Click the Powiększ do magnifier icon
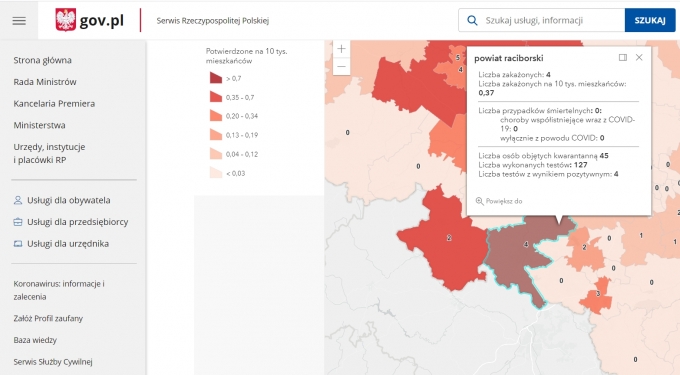680x375 pixels. pyautogui.click(x=480, y=201)
